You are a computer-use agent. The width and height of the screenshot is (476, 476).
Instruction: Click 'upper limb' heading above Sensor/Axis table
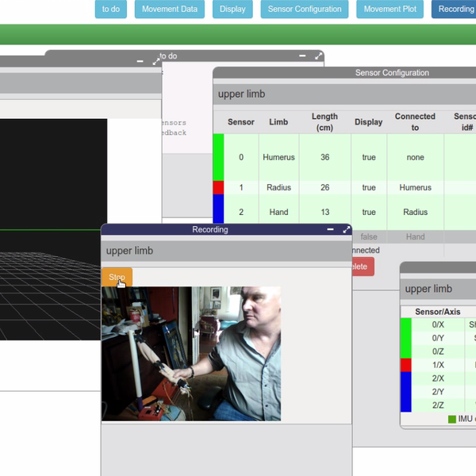pos(428,289)
